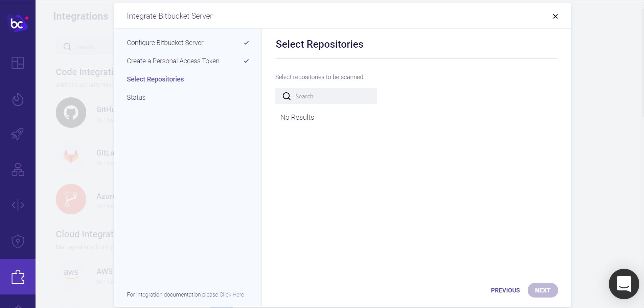Select the puzzle-piece integrations icon
The width and height of the screenshot is (644, 308).
[x=18, y=277]
